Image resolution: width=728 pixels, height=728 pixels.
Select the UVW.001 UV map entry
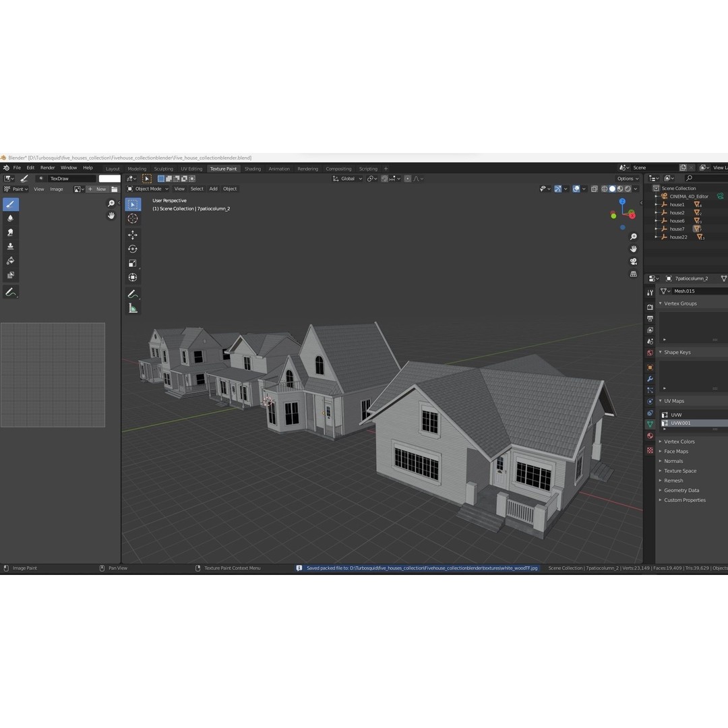click(681, 423)
